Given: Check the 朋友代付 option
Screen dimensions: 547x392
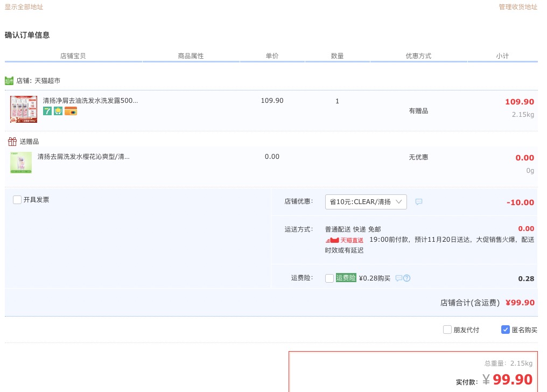Looking at the screenshot, I should pyautogui.click(x=447, y=330).
